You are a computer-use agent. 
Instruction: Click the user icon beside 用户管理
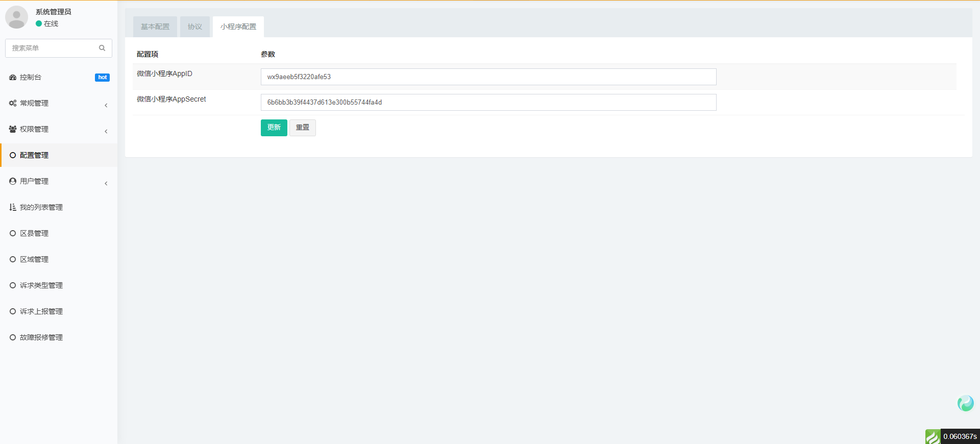coord(13,181)
